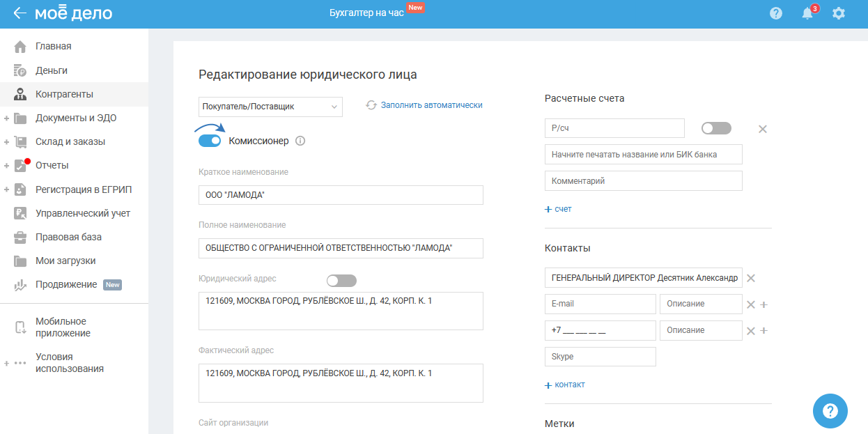Go to Деньги in the sidebar
Screen dimensions: 868x434
coord(51,70)
